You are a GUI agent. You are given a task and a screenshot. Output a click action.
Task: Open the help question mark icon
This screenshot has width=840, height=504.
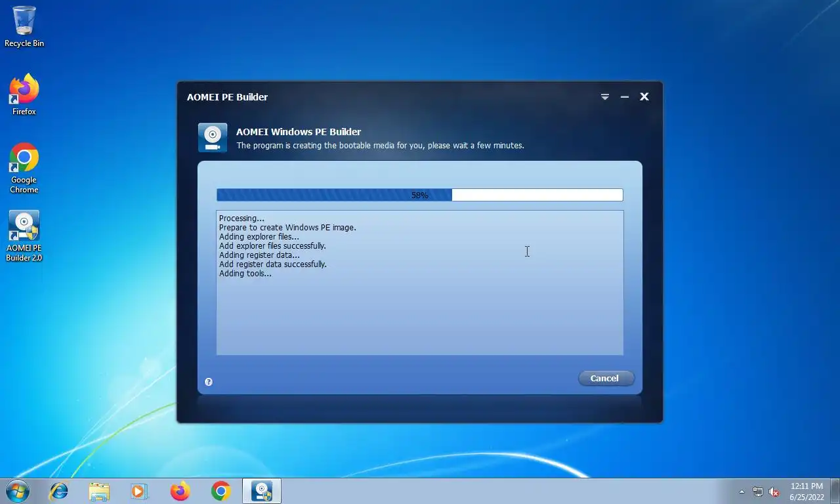pos(209,381)
